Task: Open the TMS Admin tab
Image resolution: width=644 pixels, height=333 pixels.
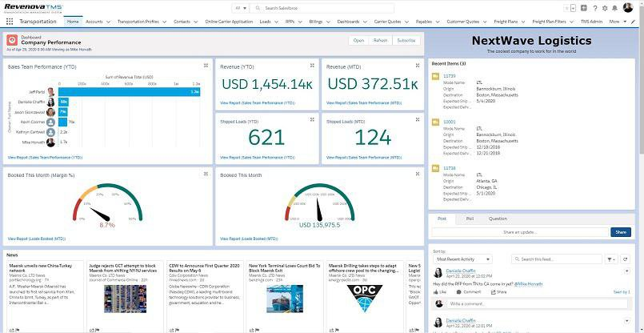Action: pyautogui.click(x=591, y=22)
